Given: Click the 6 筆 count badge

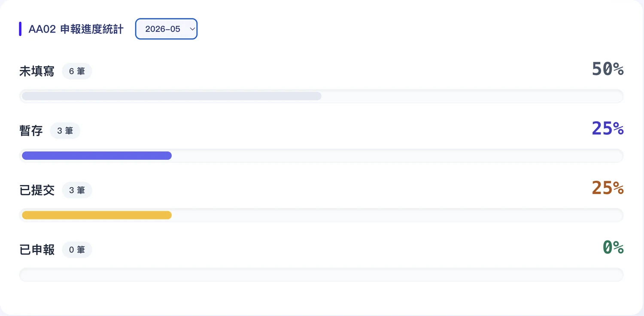Looking at the screenshot, I should 77,71.
